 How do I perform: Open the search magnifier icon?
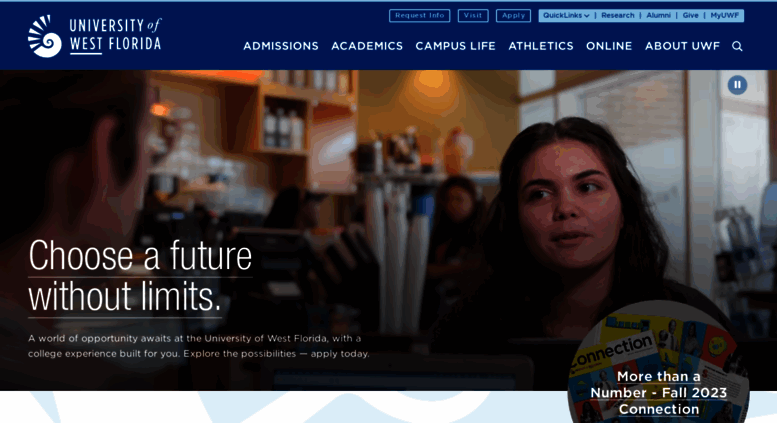(737, 46)
